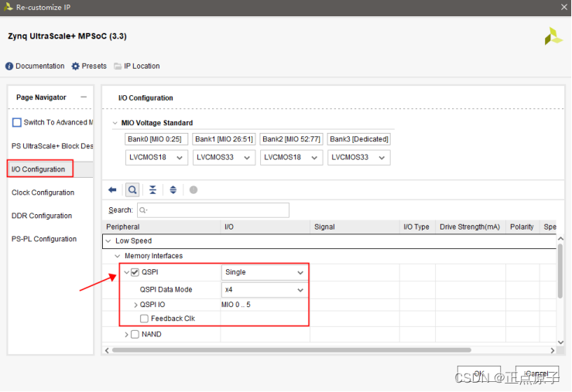Click the IP Location link
The image size is (572, 392).
[x=142, y=66]
